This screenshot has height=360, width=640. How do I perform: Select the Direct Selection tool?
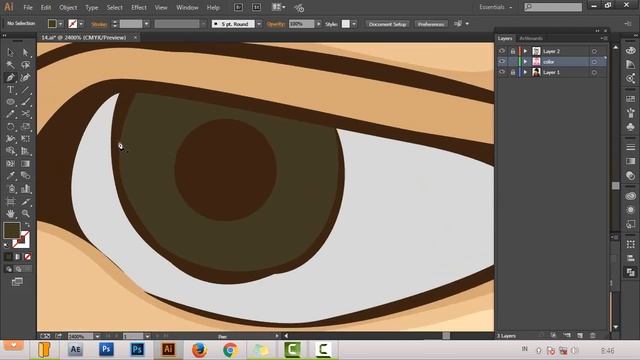pyautogui.click(x=25, y=52)
